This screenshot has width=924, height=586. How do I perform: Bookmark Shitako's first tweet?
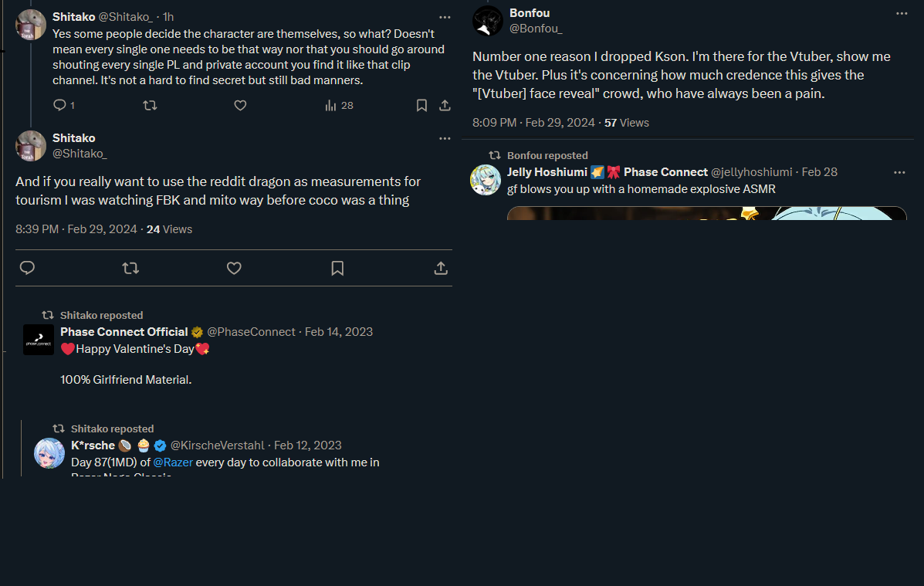(421, 105)
